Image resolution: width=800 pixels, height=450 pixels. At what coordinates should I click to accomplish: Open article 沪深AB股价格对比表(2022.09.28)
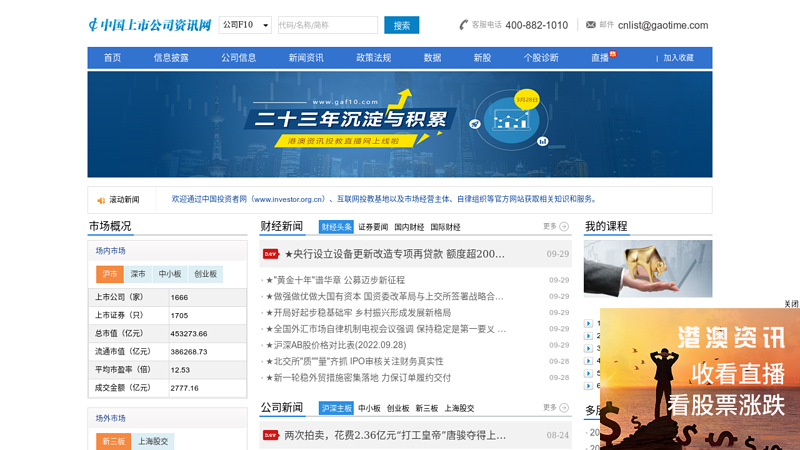click(x=336, y=345)
